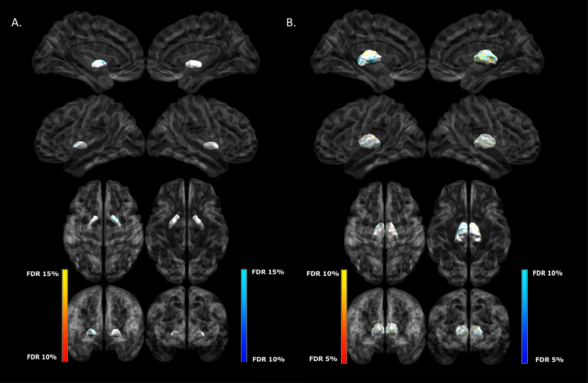Select FDR 5% label beside panel B's blue bar
588x383 pixels.
coord(549,360)
